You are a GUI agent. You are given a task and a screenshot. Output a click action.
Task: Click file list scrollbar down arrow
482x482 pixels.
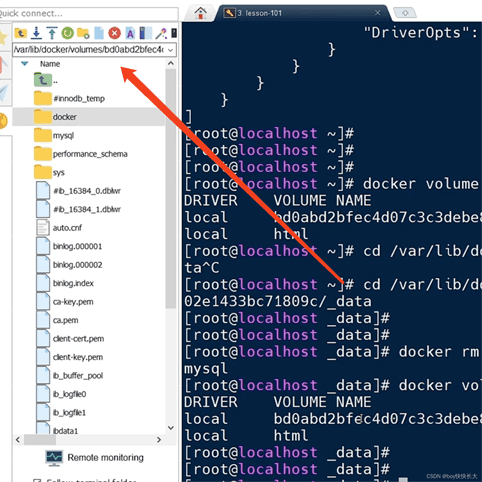coord(171,428)
